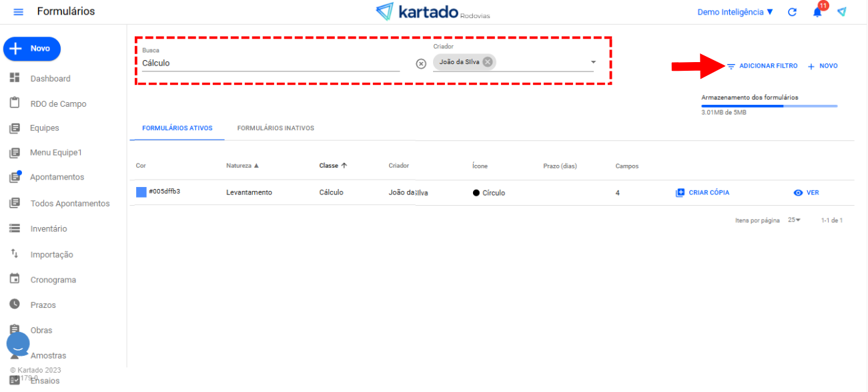Open Prazos clock item in sidebar

pyautogui.click(x=43, y=305)
